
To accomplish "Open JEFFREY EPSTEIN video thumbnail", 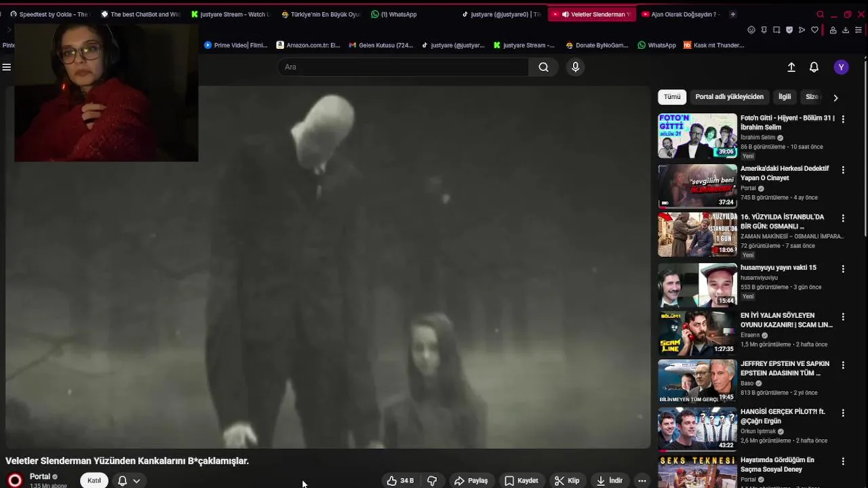I will pos(697,381).
